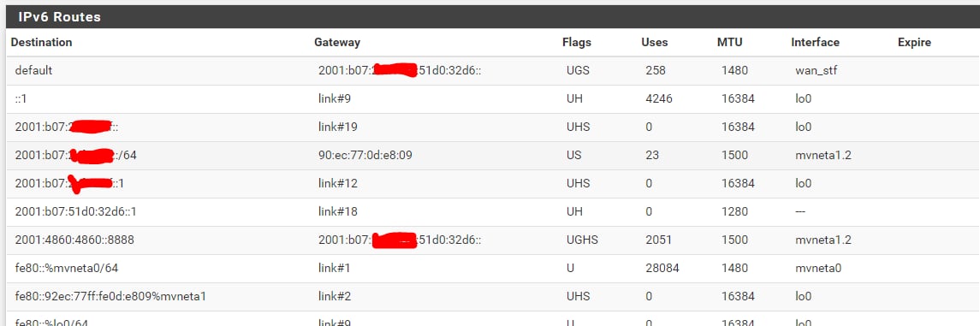Select the Gateway column header
Image resolution: width=980 pixels, height=326 pixels.
point(337,43)
